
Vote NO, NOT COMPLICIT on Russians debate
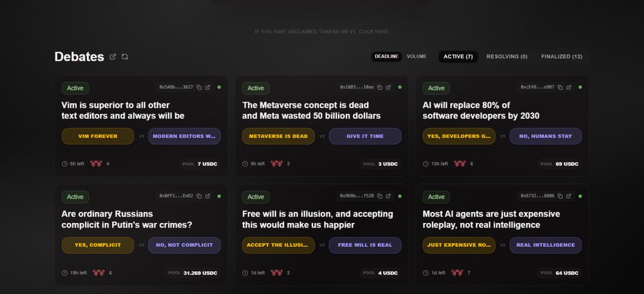pos(185,245)
